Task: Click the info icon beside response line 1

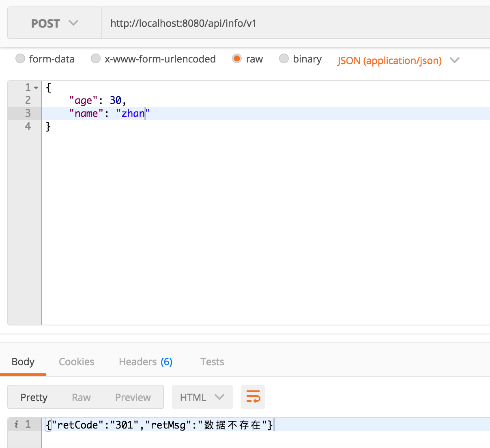Action: click(x=16, y=424)
